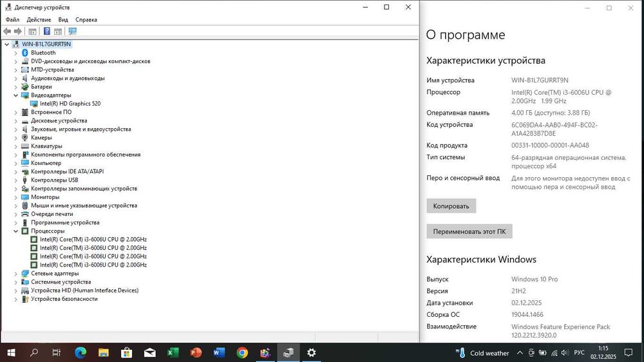644x362 pixels.
Task: Expand the Клавиатуры category
Action: pyautogui.click(x=15, y=146)
